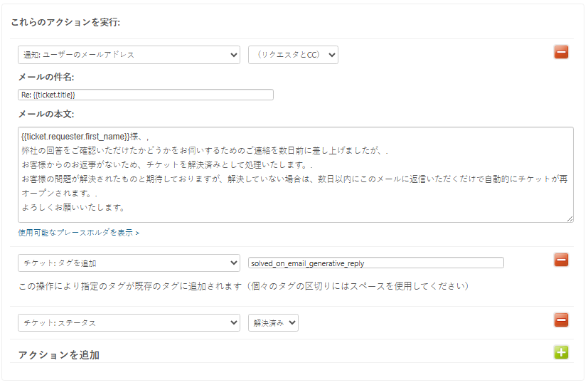Click the これらのアクションを実行 section heading
This screenshot has height=385, width=588.
65,22
